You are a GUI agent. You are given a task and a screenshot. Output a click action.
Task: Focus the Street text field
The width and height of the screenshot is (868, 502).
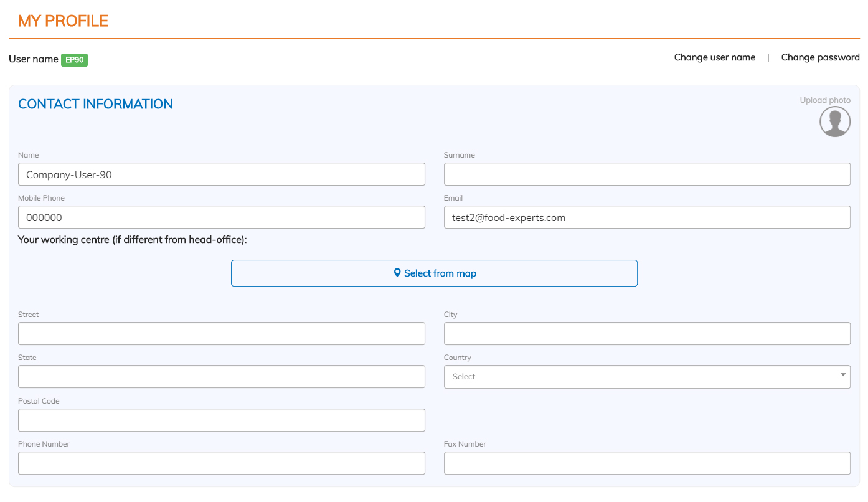click(221, 334)
